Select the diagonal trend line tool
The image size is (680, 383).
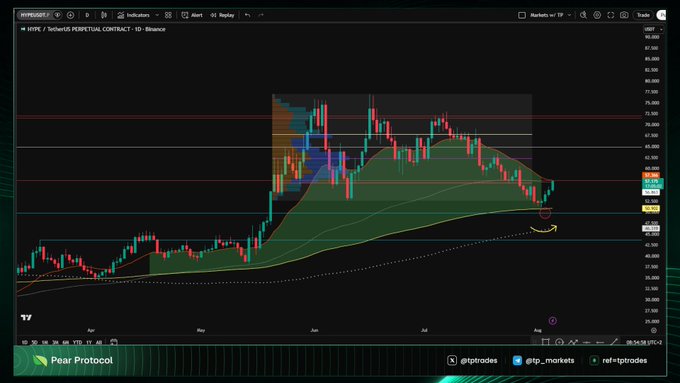coord(614,342)
